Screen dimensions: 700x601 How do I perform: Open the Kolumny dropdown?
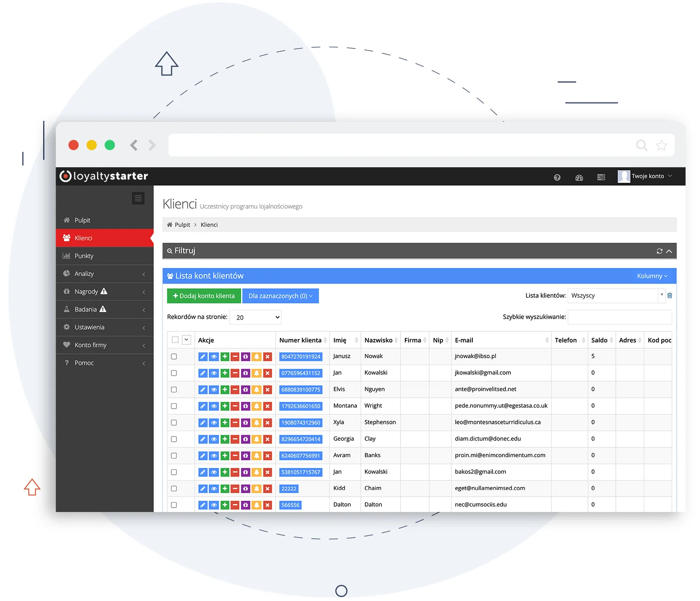pyautogui.click(x=652, y=276)
